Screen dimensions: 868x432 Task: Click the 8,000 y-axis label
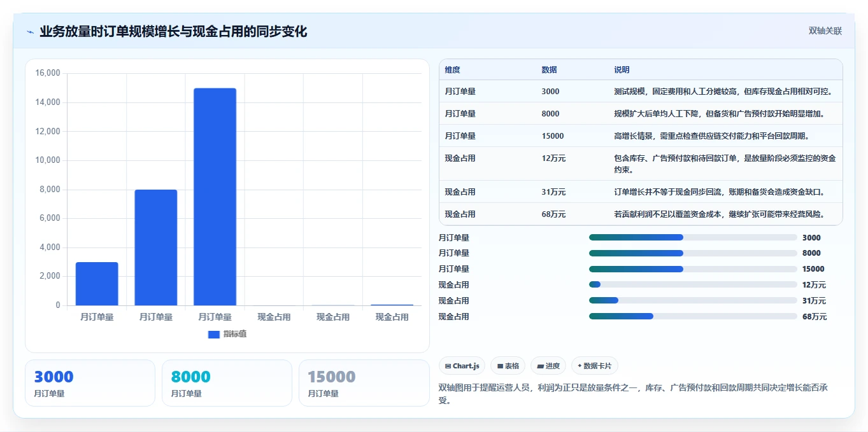tap(50, 190)
